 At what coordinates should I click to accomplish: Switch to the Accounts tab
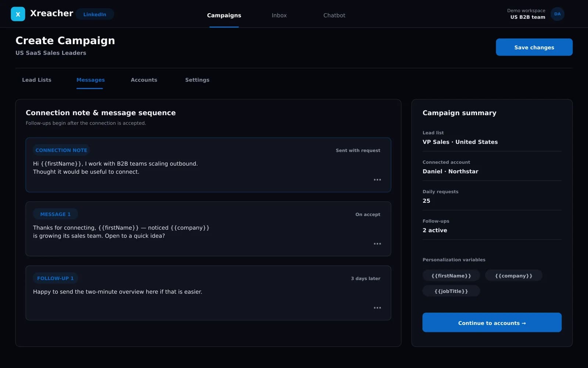point(144,80)
